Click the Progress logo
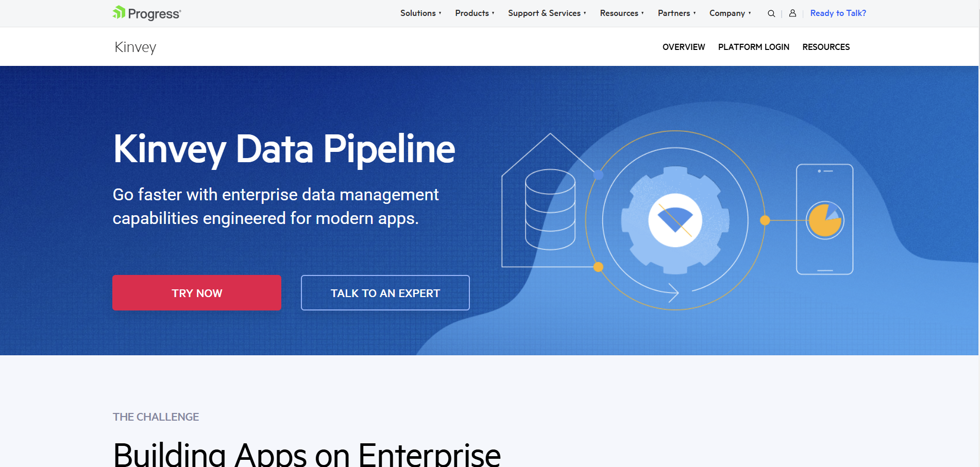The height and width of the screenshot is (467, 980). coord(147,13)
